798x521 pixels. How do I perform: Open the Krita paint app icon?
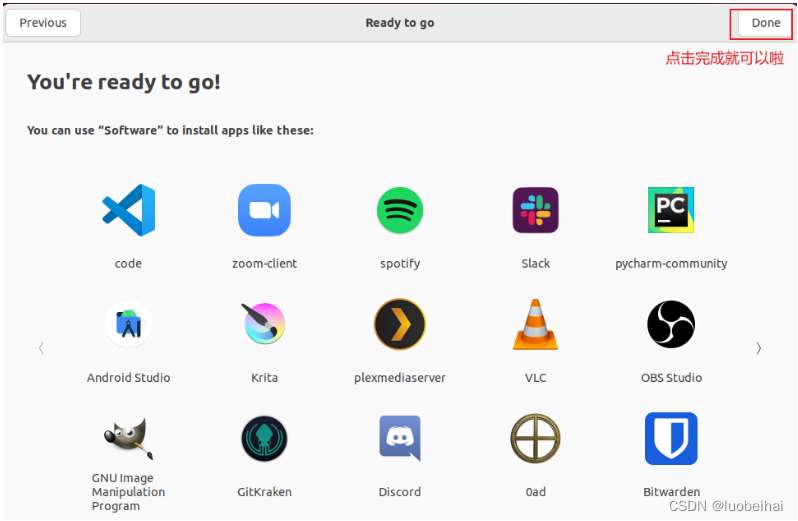coord(264,324)
